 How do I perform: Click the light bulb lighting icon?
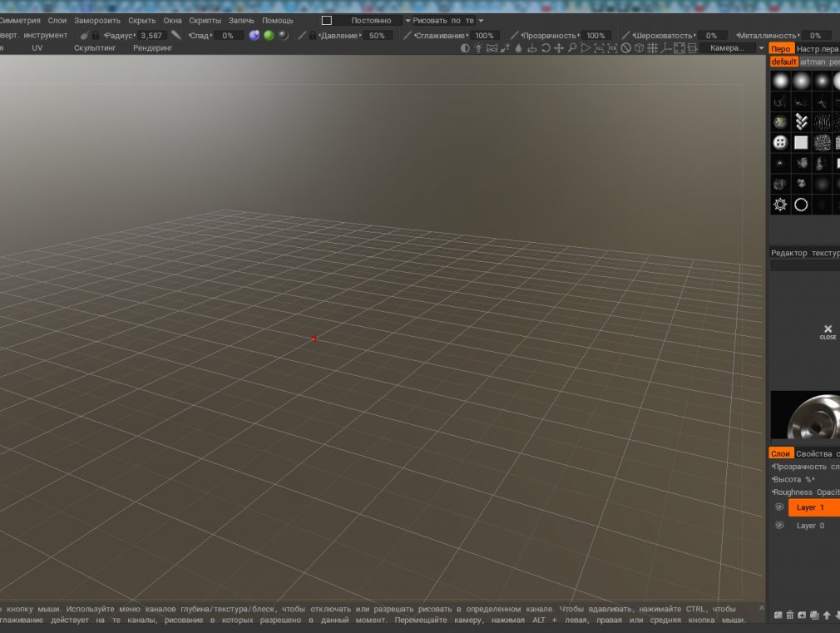coord(478,48)
